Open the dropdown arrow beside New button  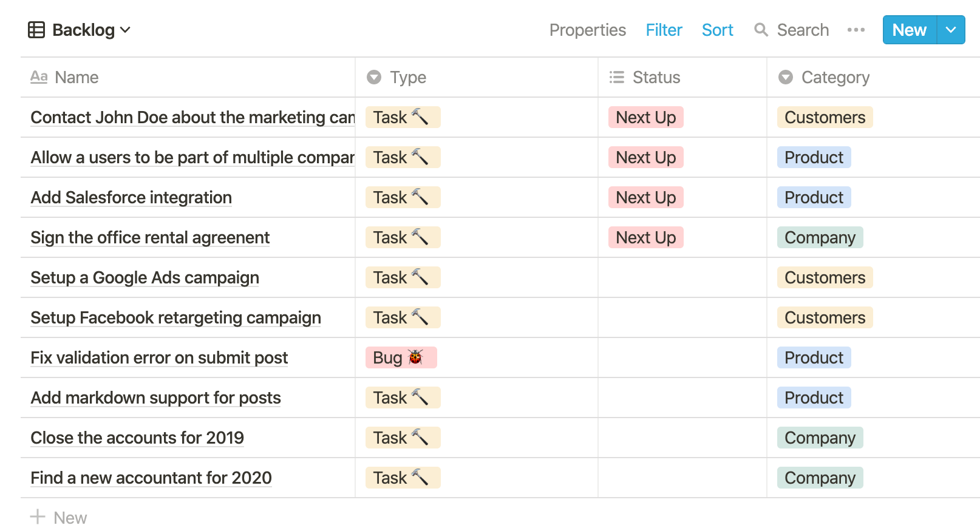[951, 30]
